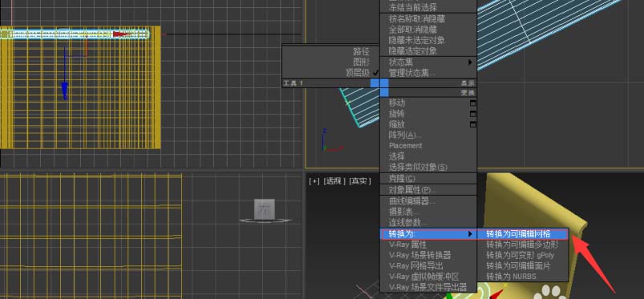
Task: Open the [+] viewport menu
Action: (x=314, y=181)
